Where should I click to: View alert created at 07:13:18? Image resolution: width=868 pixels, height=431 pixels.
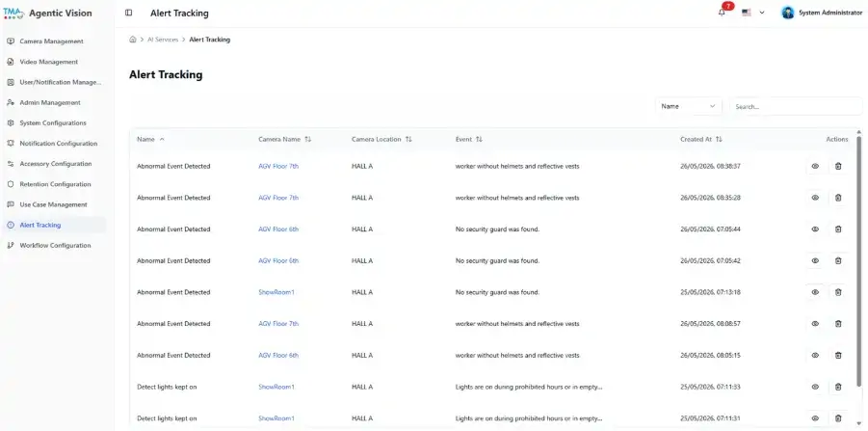815,292
